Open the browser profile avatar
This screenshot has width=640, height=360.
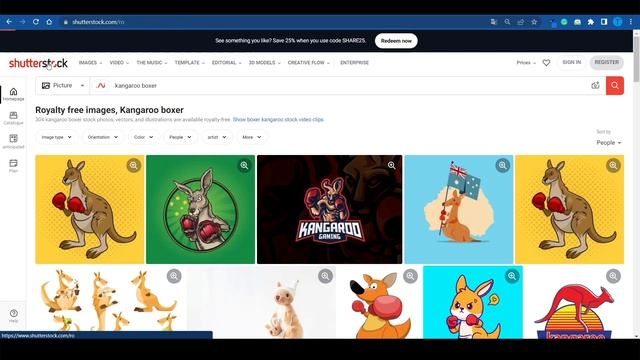(618, 22)
